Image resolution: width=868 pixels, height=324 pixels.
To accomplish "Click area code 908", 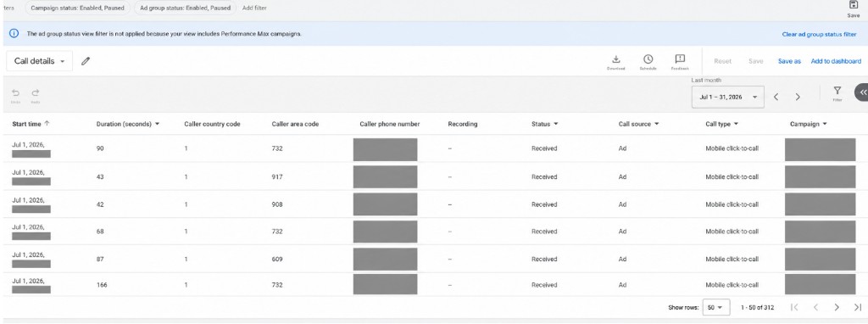I will click(x=277, y=204).
